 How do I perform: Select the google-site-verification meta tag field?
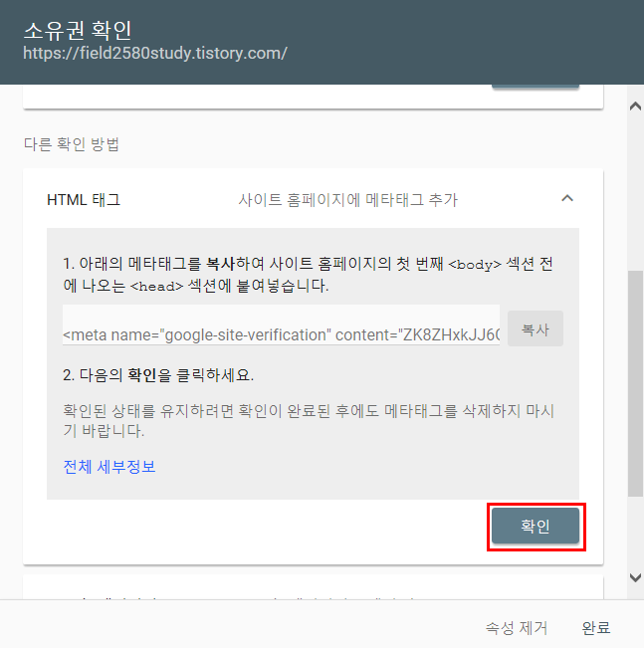click(281, 324)
